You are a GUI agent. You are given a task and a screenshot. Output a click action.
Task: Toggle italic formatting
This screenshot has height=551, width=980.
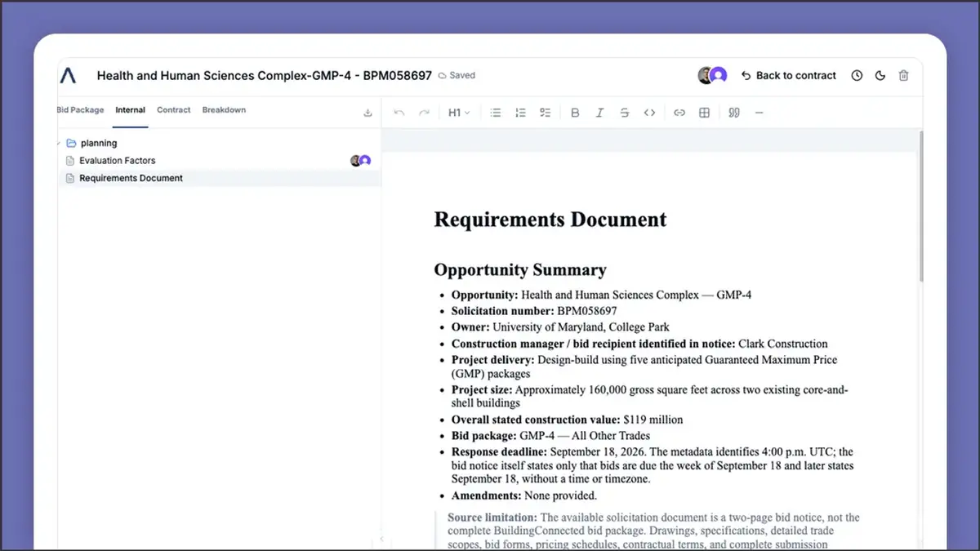[x=599, y=113]
